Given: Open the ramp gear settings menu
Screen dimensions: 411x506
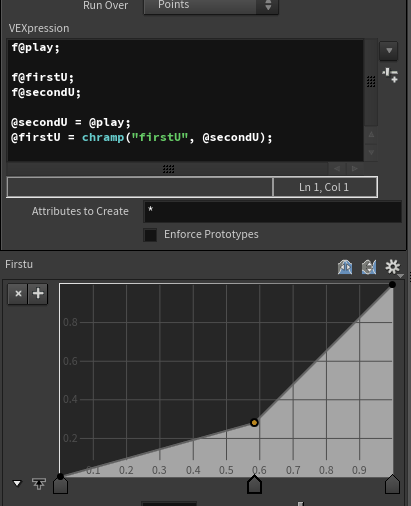Looking at the screenshot, I should coord(393,267).
